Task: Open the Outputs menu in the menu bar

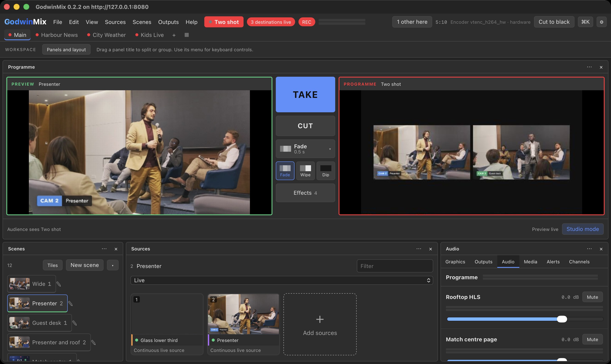Action: tap(168, 22)
